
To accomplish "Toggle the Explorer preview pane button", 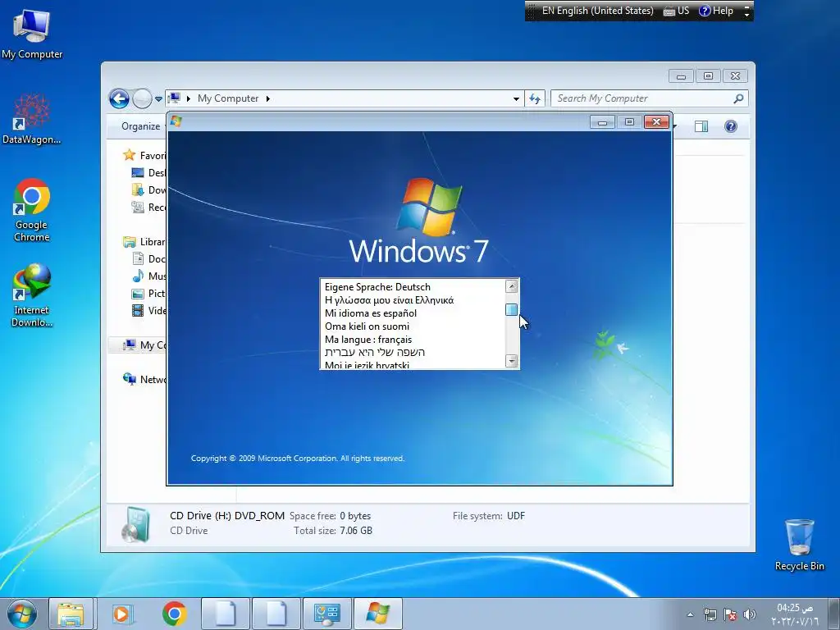I will pos(701,126).
